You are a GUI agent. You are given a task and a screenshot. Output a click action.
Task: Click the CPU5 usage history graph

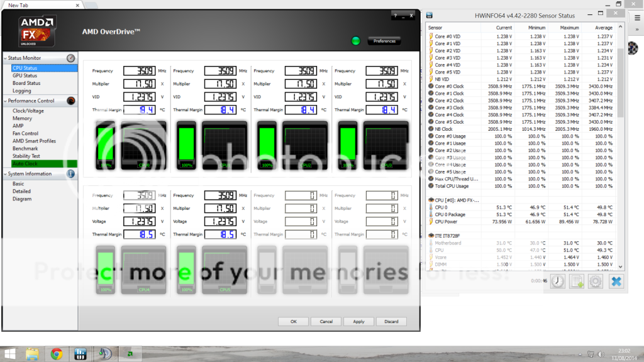point(225,270)
